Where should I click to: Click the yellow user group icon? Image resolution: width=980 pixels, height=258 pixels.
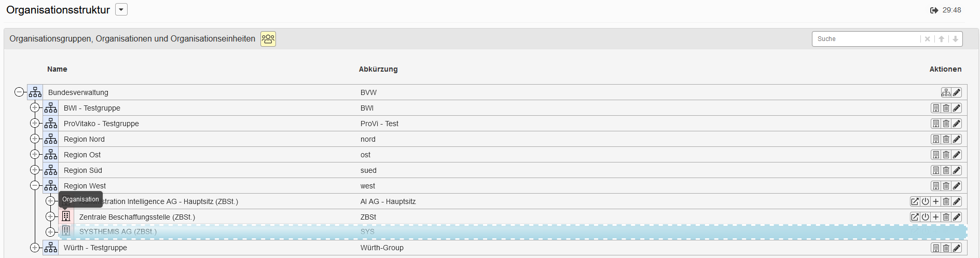(x=268, y=39)
